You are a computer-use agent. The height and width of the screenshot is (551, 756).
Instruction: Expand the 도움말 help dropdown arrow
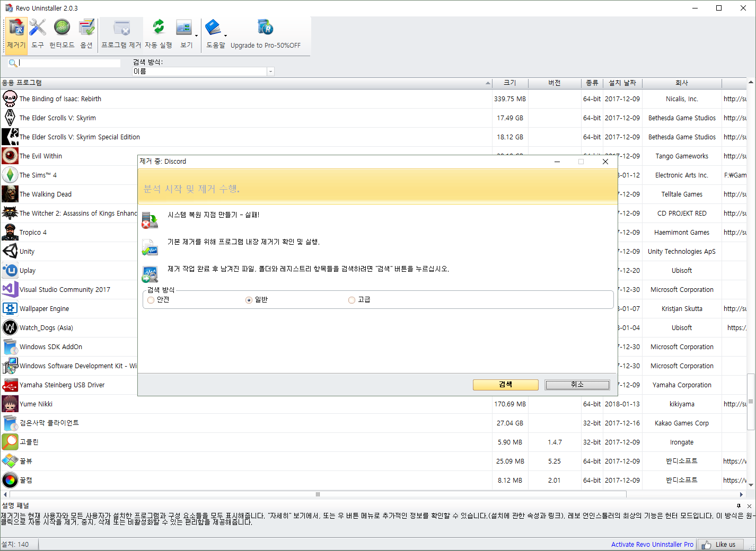coord(226,36)
